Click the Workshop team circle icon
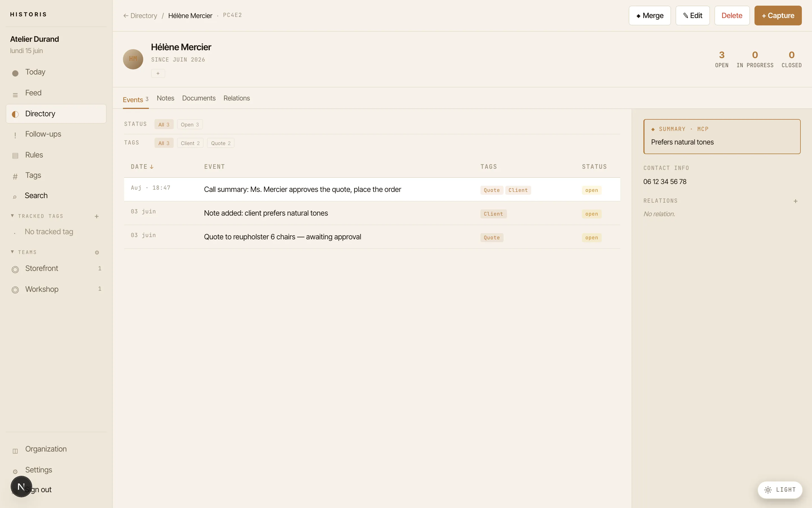Screen dimensions: 812x508 (x=15, y=290)
